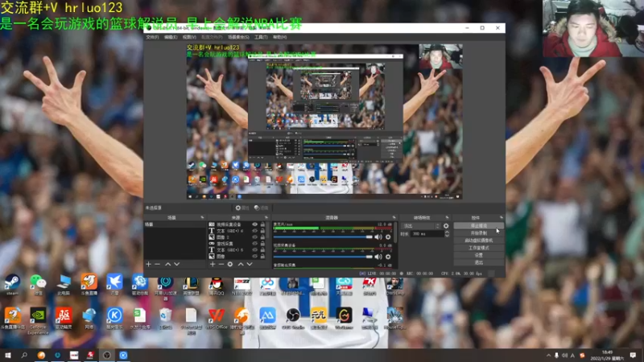Add a new scene with the plus icon
The height and width of the screenshot is (362, 644).
149,265
